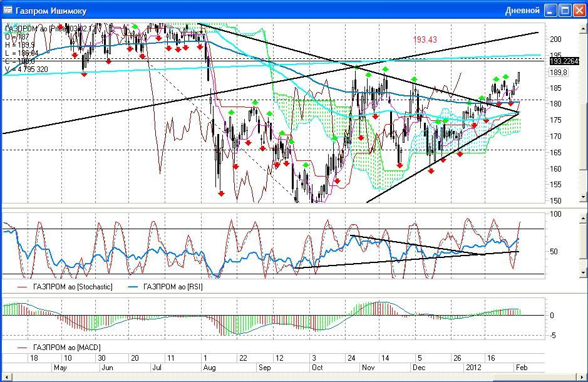
Task: Click the Aug month label on time axis
Action: click(x=209, y=368)
